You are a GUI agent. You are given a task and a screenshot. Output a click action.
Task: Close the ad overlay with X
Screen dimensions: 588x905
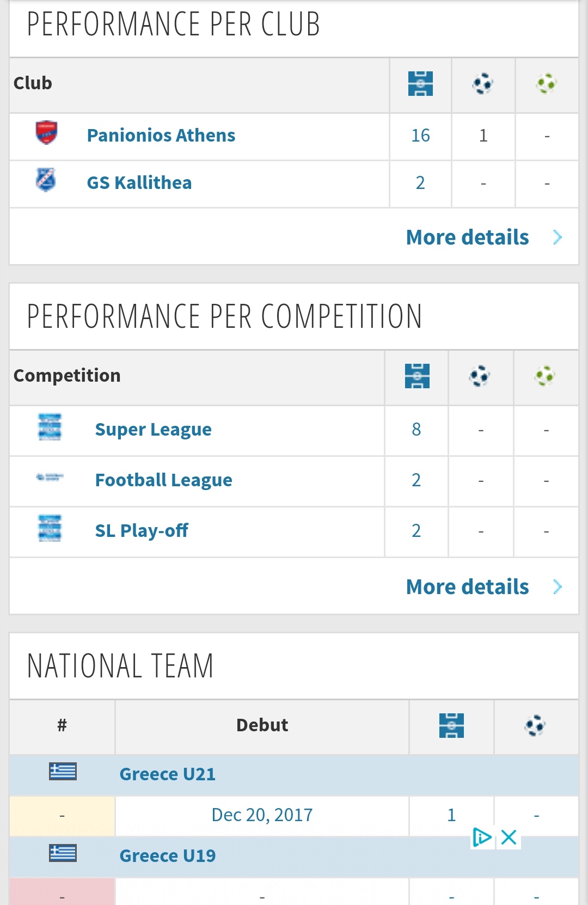tap(509, 837)
